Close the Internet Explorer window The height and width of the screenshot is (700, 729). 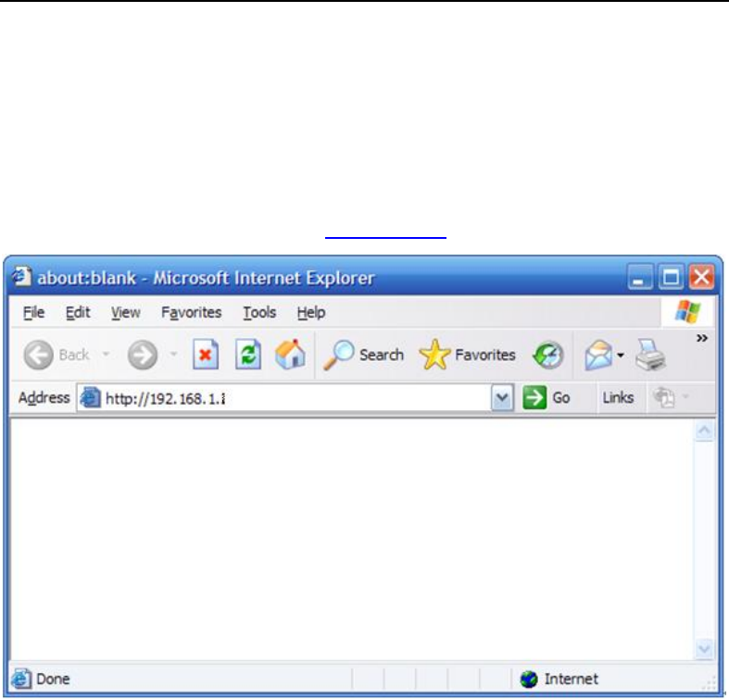pos(701,278)
